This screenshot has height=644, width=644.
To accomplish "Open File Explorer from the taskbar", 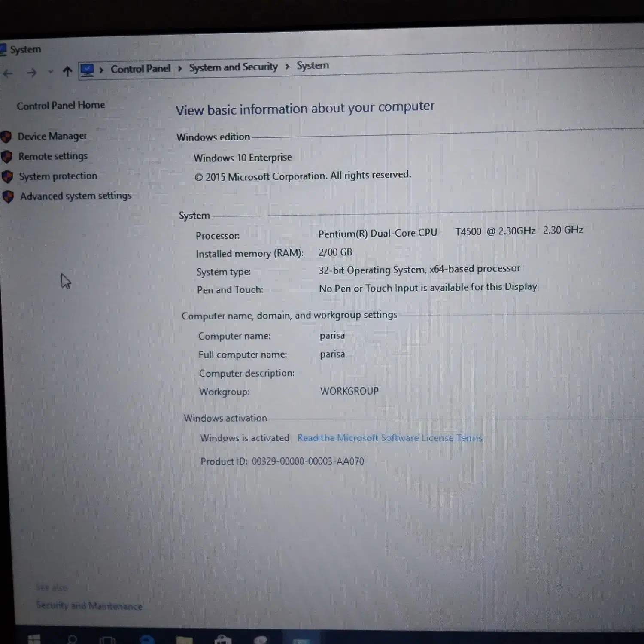I will click(184, 640).
